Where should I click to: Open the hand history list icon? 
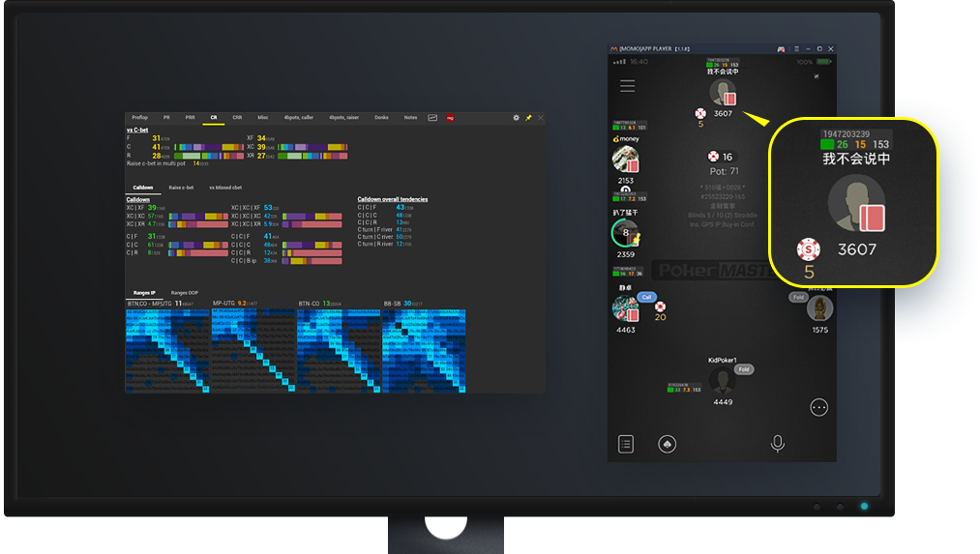coord(626,444)
